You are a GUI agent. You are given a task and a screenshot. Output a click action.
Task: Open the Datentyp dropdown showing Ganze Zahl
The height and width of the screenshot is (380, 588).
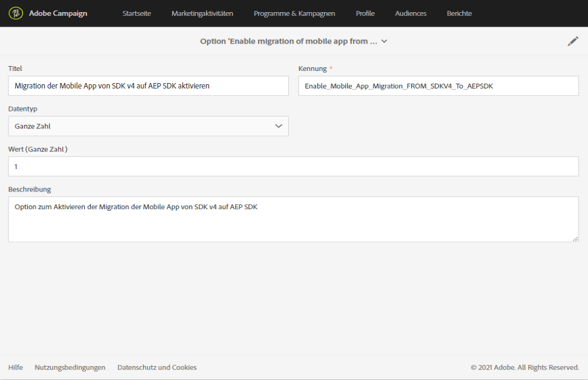coord(148,126)
